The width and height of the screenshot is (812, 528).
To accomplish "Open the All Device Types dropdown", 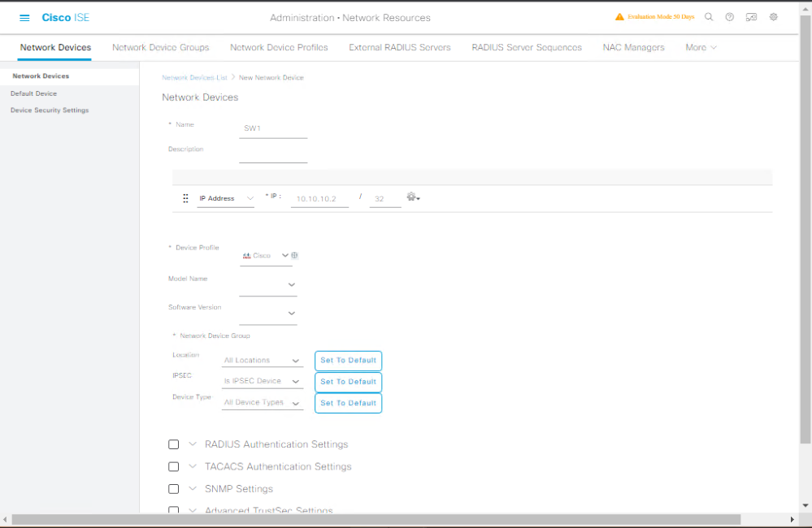I will point(262,403).
